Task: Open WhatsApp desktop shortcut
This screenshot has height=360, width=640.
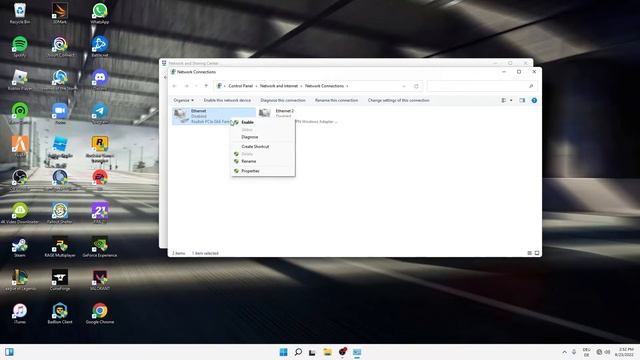Action: [100, 13]
